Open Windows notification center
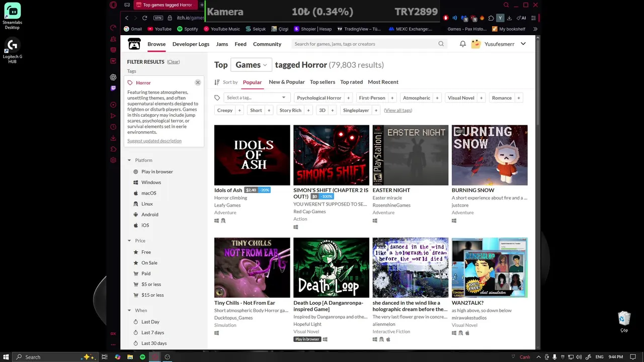This screenshot has width=644, height=362. (x=633, y=357)
